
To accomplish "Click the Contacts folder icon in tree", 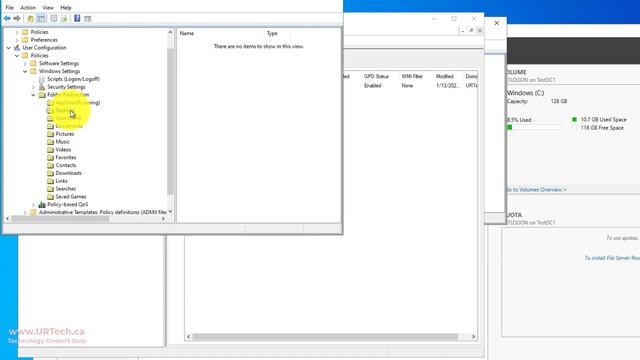I will (50, 165).
